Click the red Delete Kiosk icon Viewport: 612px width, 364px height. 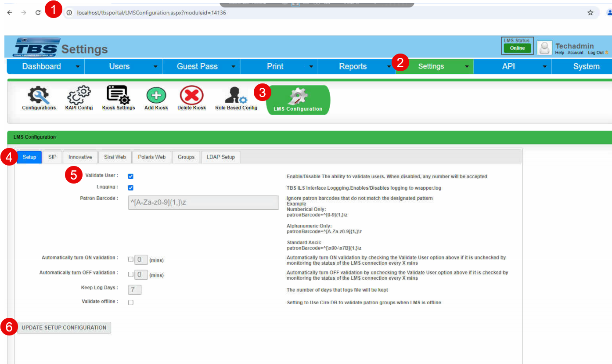191,95
